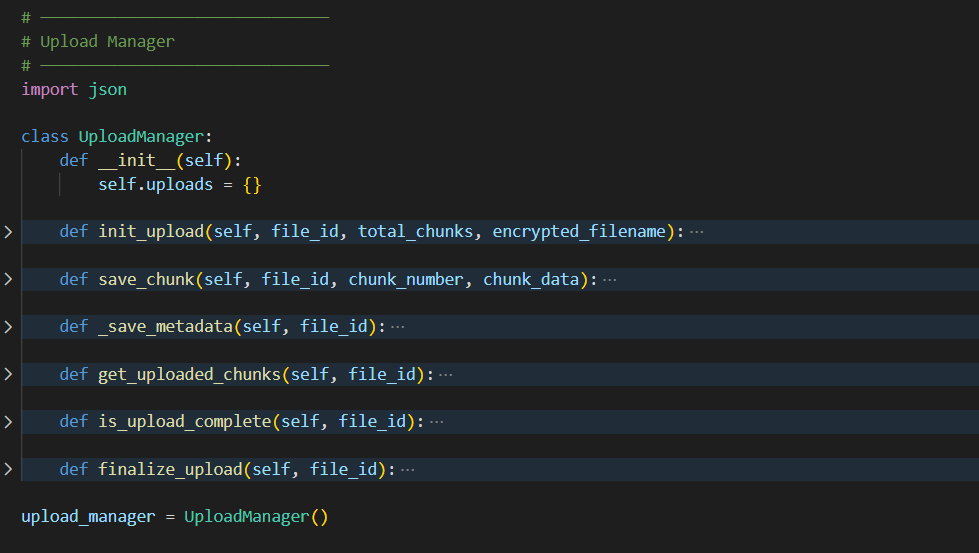Click the 'chunk_number' parameter
This screenshot has width=979, height=553.
406,279
